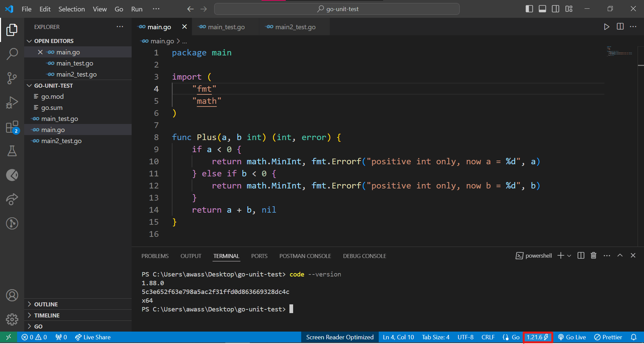Screen dimensions: 644x344
Task: Click Tab Size: 4 indicator
Action: coord(435,337)
